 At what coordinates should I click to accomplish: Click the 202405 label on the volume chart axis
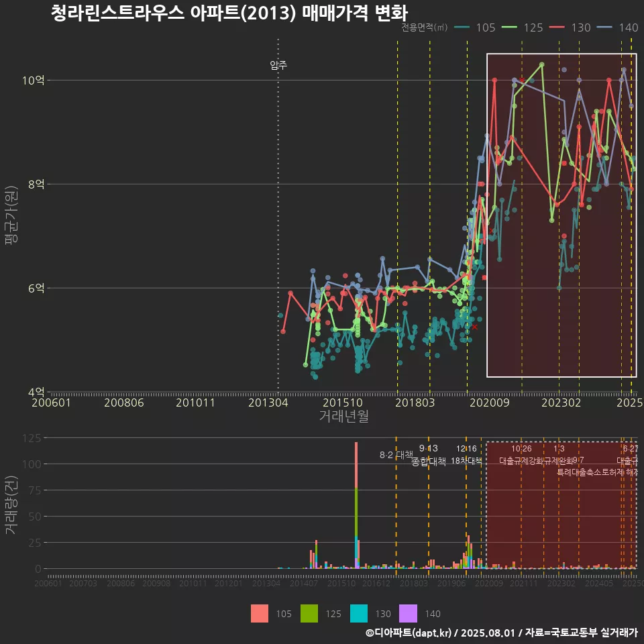[599, 583]
